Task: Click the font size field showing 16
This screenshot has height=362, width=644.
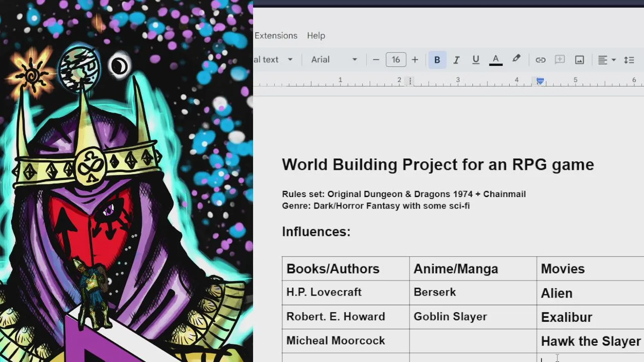Action: 396,59
